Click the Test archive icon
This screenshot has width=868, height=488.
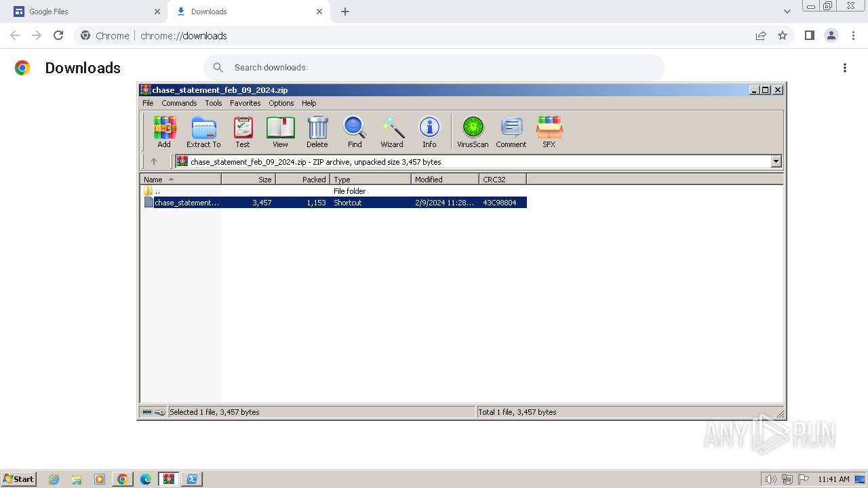tap(243, 132)
